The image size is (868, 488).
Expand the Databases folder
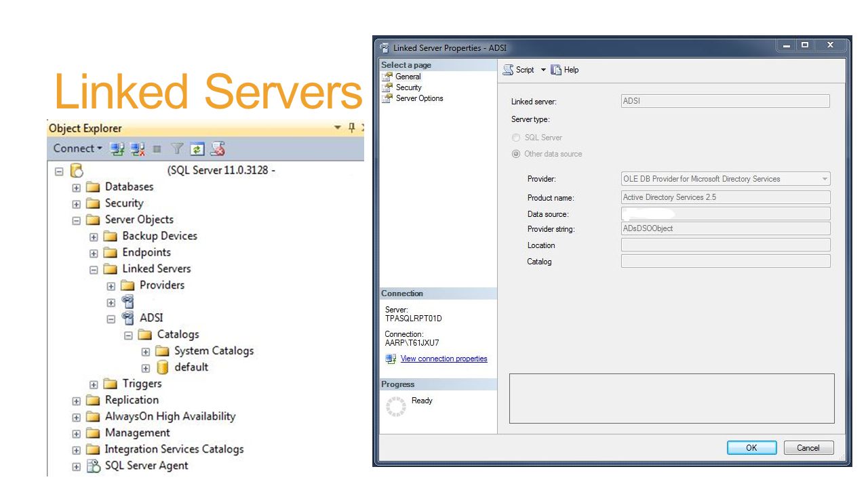point(76,188)
